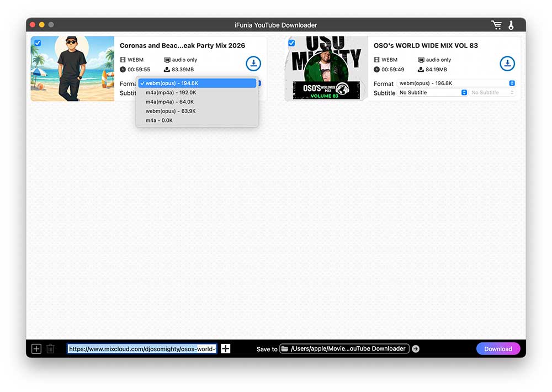Uncheck the OSO's WORLD WIDE MIX checkbox
The image size is (552, 392).
click(291, 43)
